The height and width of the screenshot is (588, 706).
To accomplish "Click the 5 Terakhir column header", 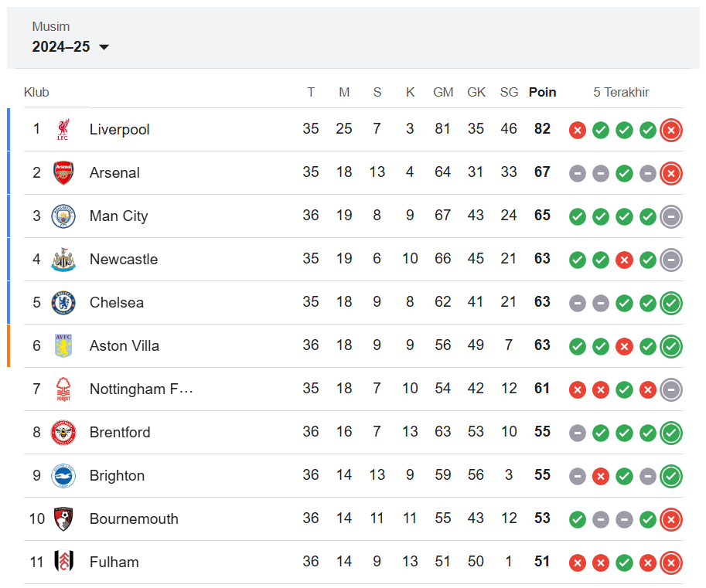I will pyautogui.click(x=621, y=92).
